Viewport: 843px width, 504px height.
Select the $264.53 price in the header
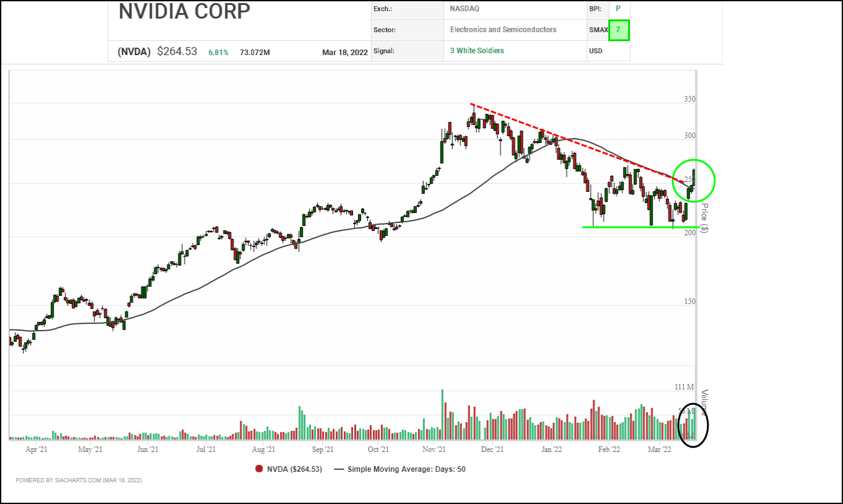tap(177, 52)
